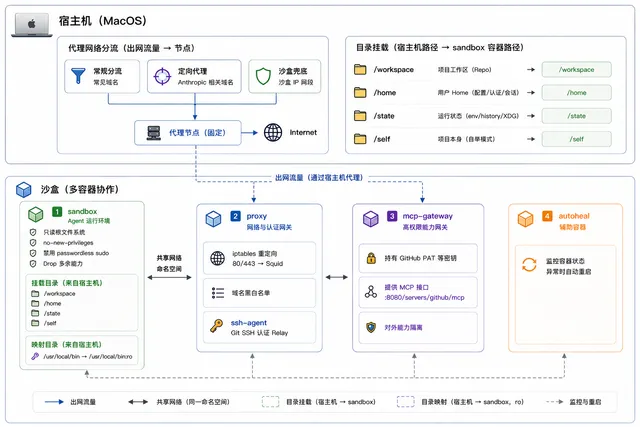This screenshot has width=640, height=427.
Task: Select the green /state container path box
Action: coord(576,116)
